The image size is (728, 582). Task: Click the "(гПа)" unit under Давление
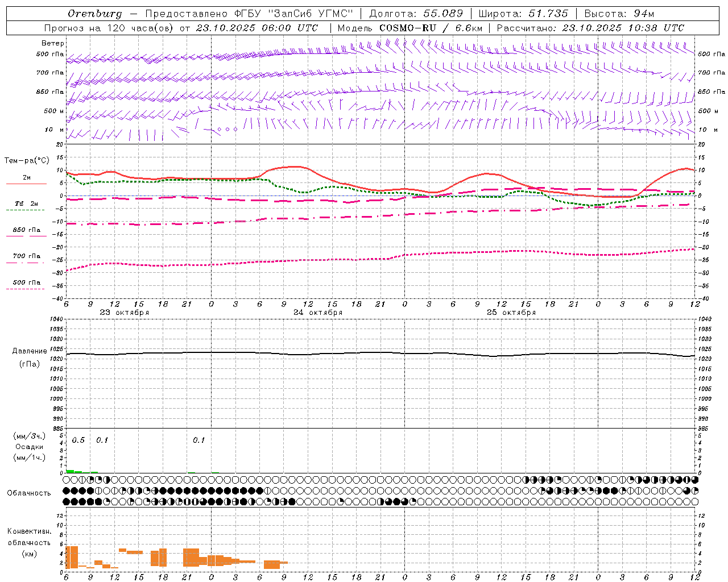30,364
